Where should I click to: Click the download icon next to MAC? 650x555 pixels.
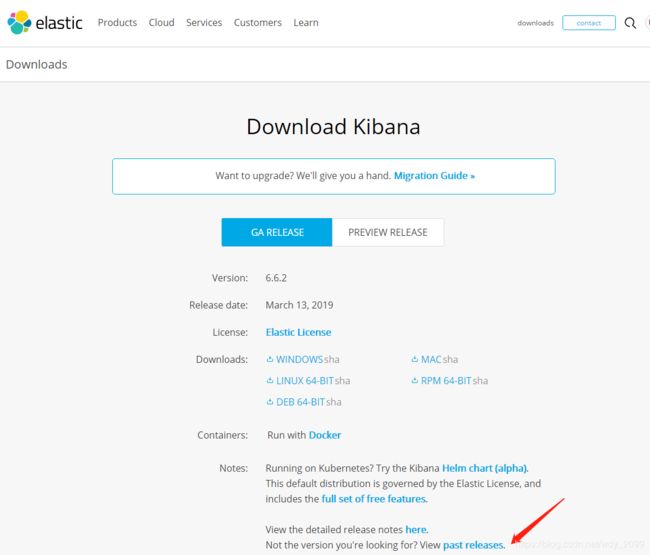tap(415, 359)
